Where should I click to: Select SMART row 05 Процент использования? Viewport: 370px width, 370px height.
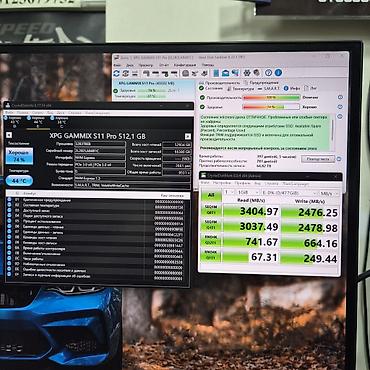click(x=98, y=222)
